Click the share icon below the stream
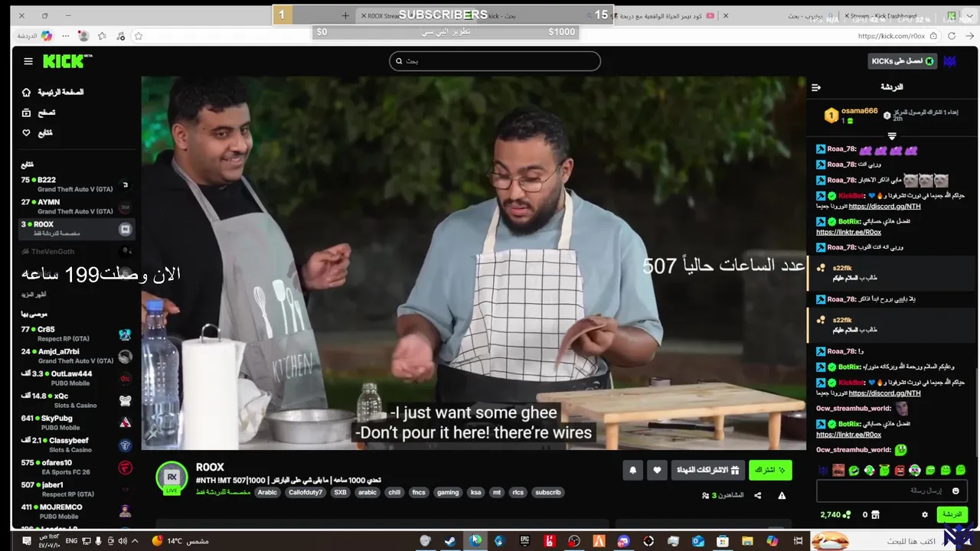 [757, 495]
